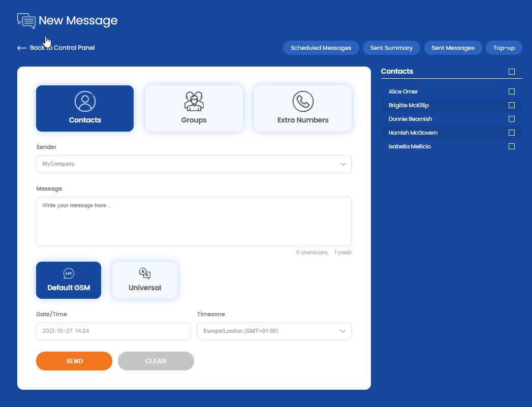Viewport: 532px width, 407px height.
Task: Click inside the Message text area
Action: (x=194, y=222)
